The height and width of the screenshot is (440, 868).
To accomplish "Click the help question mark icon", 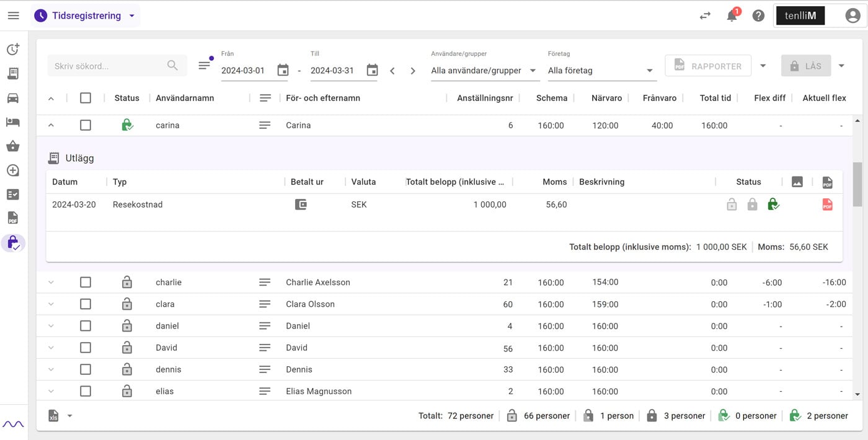I will 758,16.
